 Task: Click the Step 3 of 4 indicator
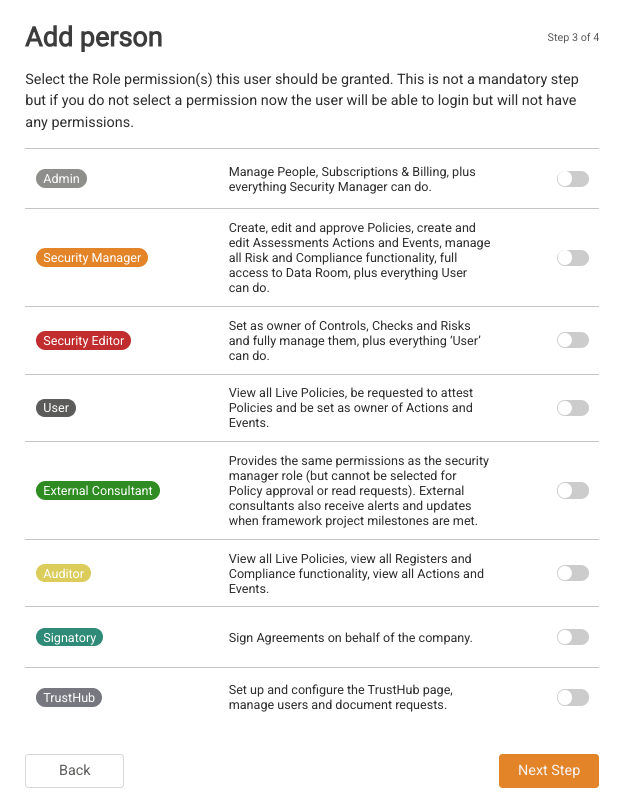573,38
